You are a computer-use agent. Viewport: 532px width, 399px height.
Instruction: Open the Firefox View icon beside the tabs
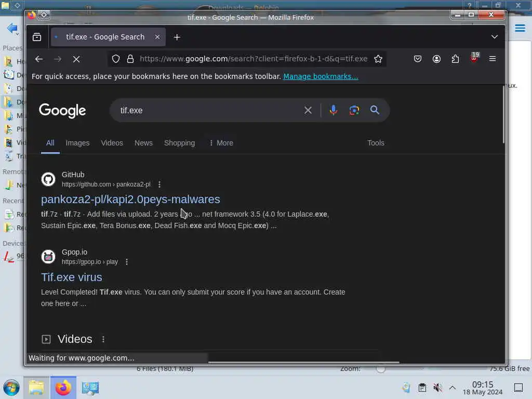pyautogui.click(x=37, y=37)
